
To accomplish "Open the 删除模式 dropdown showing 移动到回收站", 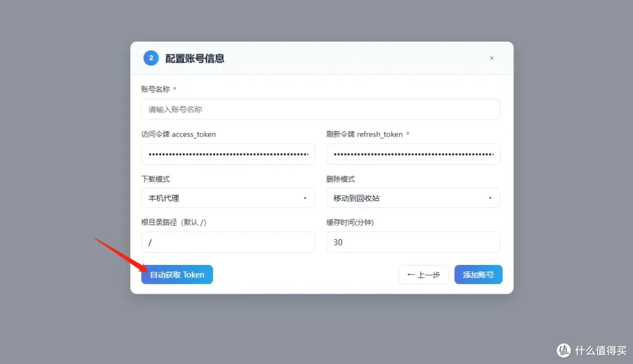I will click(x=413, y=198).
